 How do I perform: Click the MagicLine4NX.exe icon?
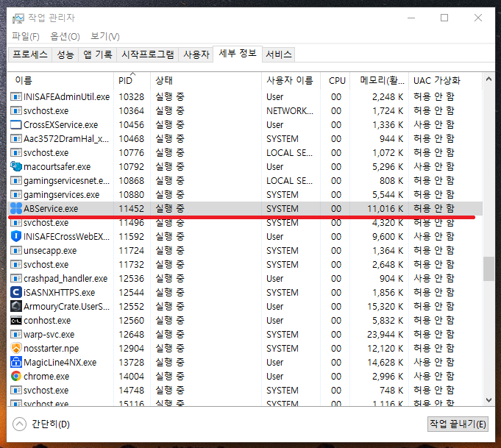(16, 363)
